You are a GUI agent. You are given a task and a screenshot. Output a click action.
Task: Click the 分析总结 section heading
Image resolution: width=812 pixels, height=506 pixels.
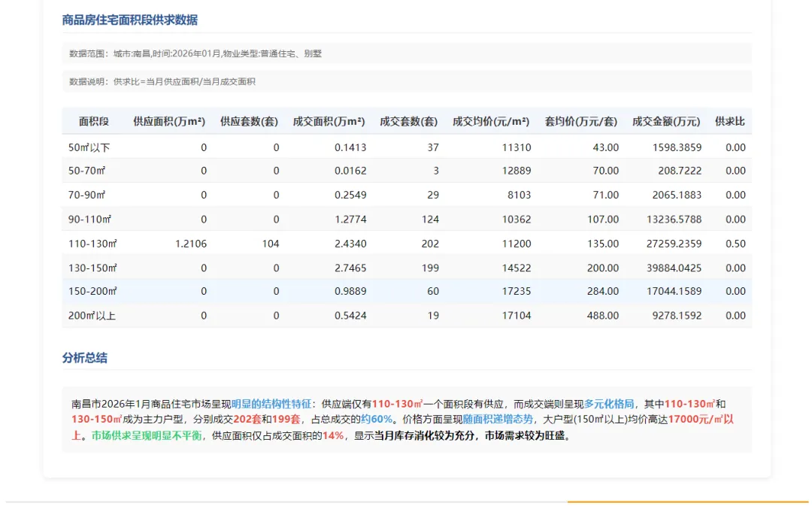(84, 358)
